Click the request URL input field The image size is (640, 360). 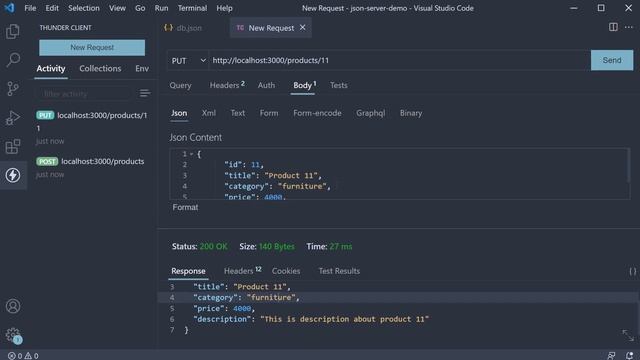pyautogui.click(x=400, y=60)
